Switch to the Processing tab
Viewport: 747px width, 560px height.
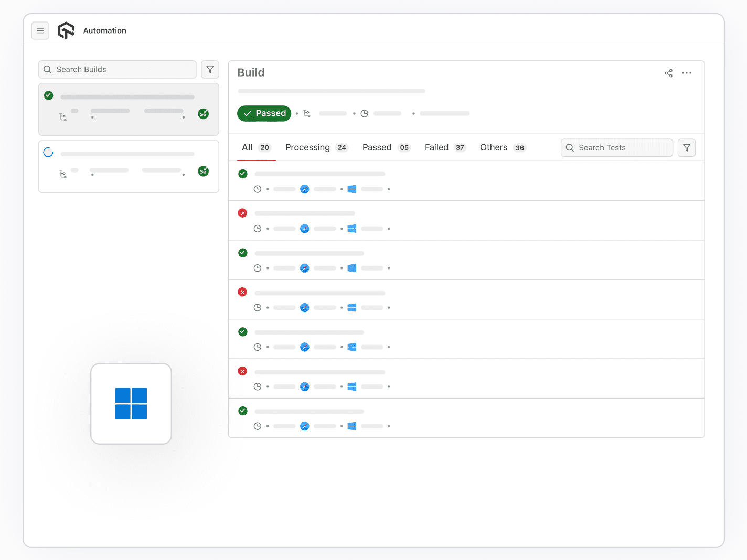(x=307, y=147)
